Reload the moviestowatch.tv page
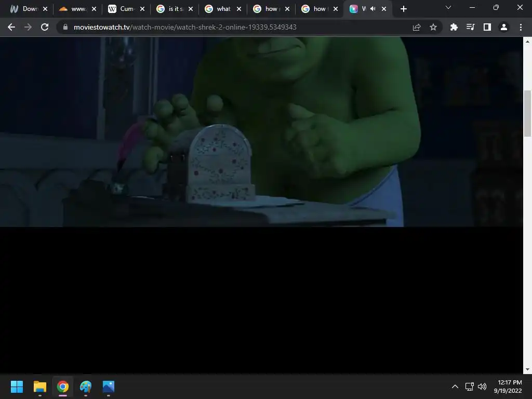532x399 pixels. click(45, 27)
